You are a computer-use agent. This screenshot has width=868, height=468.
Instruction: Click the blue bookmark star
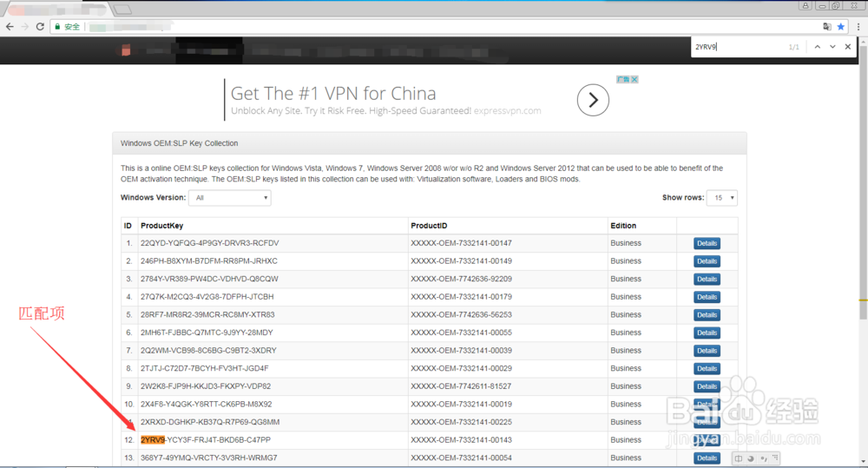point(841,27)
